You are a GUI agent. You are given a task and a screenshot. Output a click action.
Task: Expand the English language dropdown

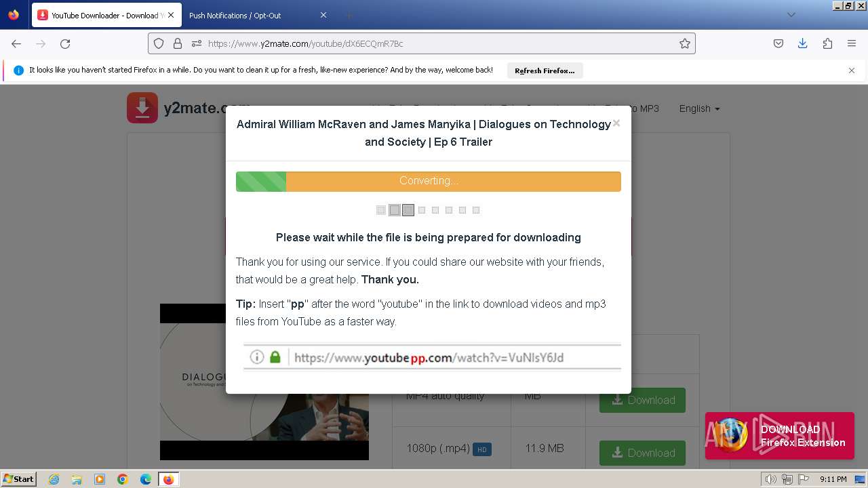pos(699,108)
